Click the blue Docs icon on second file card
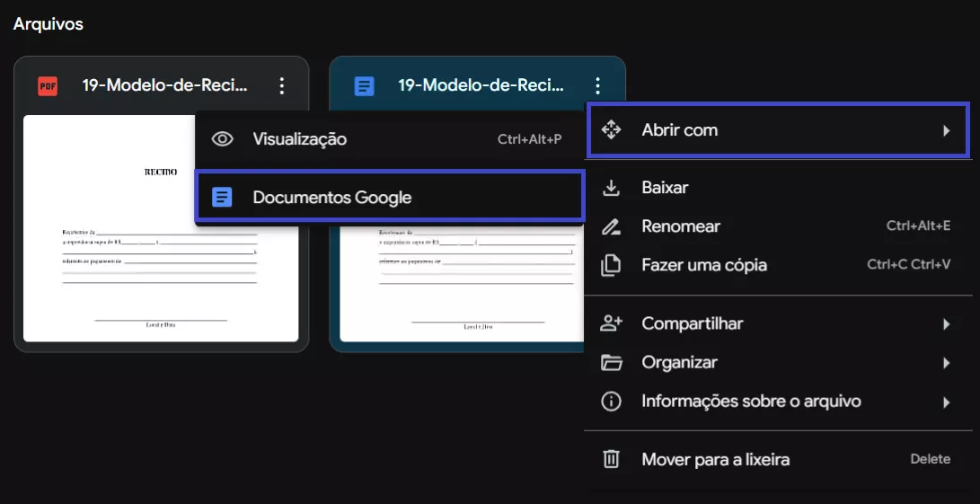Image resolution: width=980 pixels, height=504 pixels. (364, 85)
